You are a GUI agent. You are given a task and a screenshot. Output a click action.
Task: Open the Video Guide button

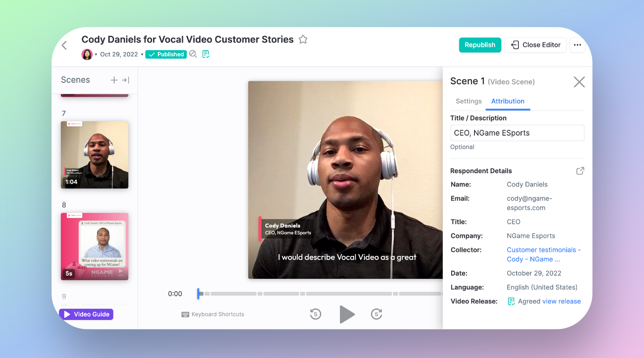86,314
